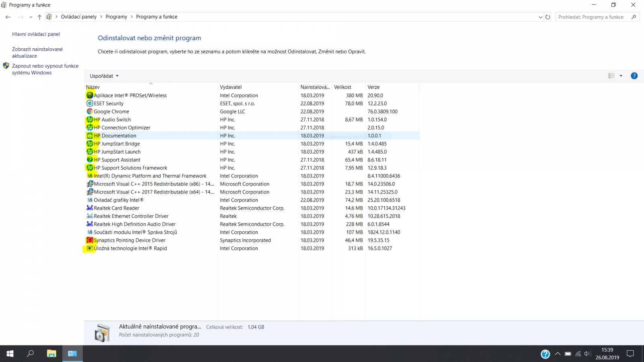Open the Uspořádat dropdown menu

[x=104, y=76]
